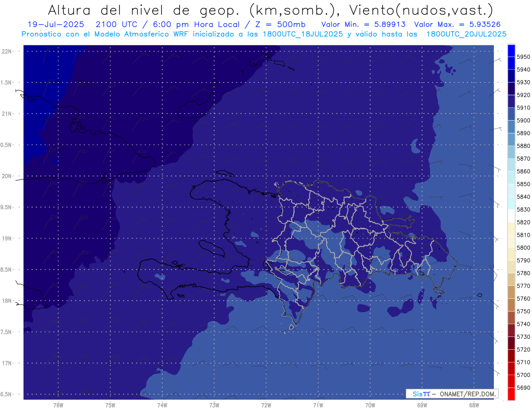Viewport: 532px width, 411px height.
Task: Click the '19N' latitude label
Action: tap(8, 239)
